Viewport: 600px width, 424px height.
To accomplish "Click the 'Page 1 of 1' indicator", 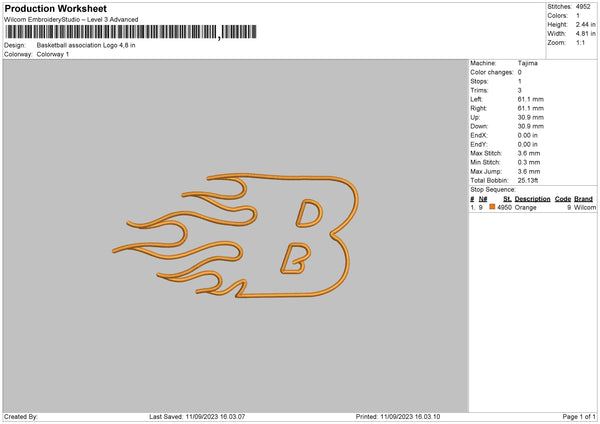I will 579,417.
